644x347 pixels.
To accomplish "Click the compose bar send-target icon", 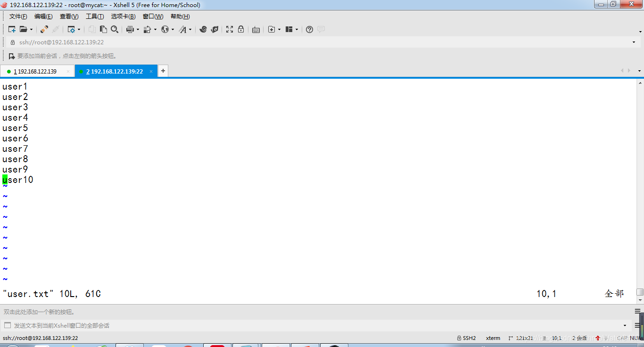I will click(7, 325).
